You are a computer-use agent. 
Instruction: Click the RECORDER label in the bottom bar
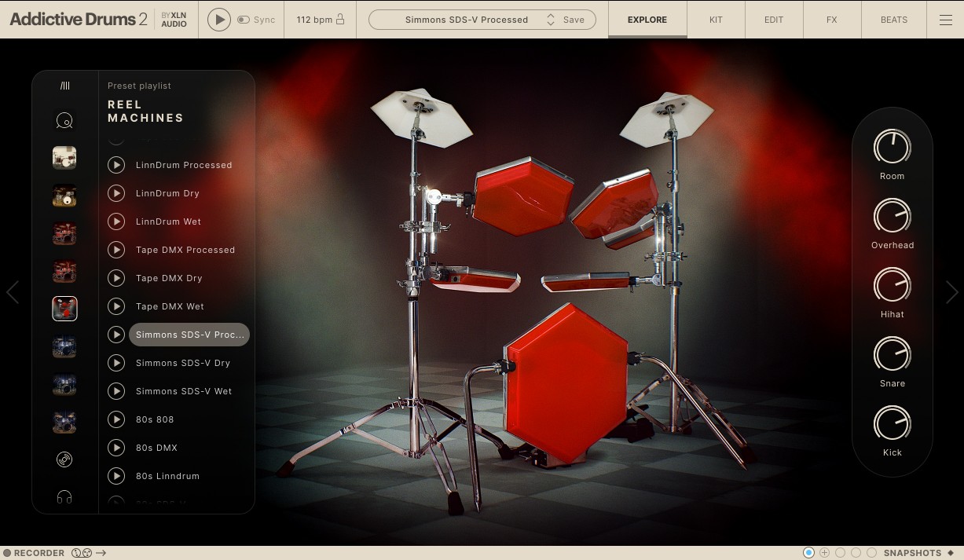coord(39,553)
